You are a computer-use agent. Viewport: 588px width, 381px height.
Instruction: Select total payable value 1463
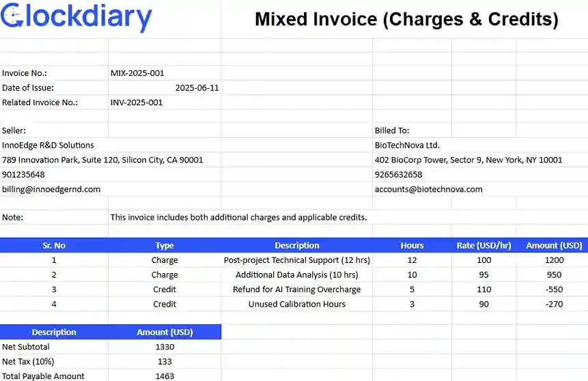pos(165,376)
